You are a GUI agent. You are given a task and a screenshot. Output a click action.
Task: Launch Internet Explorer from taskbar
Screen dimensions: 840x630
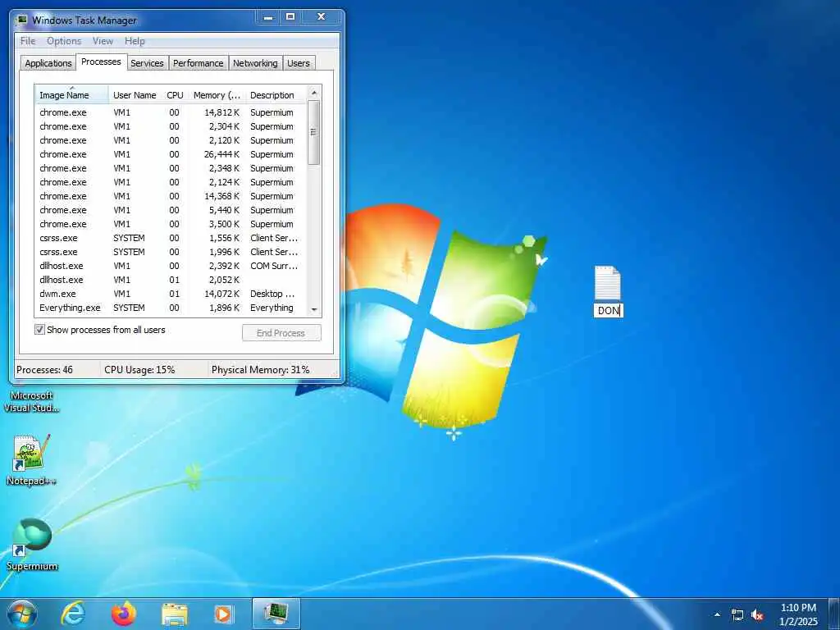click(73, 614)
